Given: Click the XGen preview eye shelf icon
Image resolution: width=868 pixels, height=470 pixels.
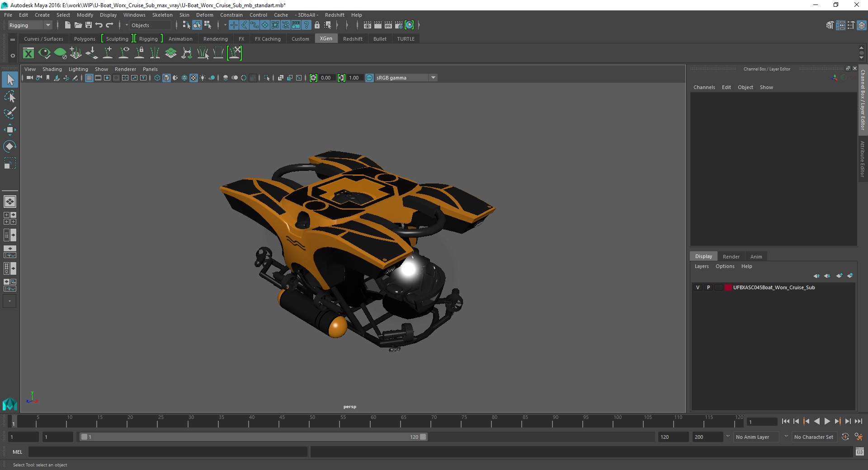Looking at the screenshot, I should tap(44, 53).
